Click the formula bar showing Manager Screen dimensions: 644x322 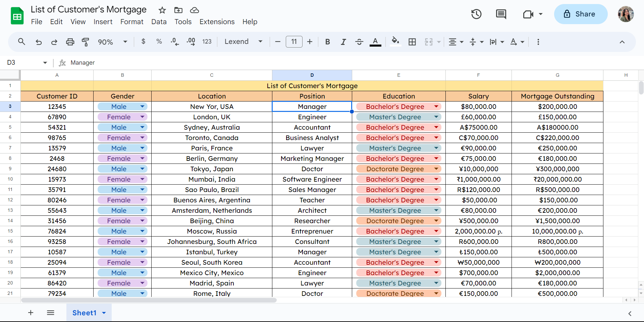[x=356, y=63]
